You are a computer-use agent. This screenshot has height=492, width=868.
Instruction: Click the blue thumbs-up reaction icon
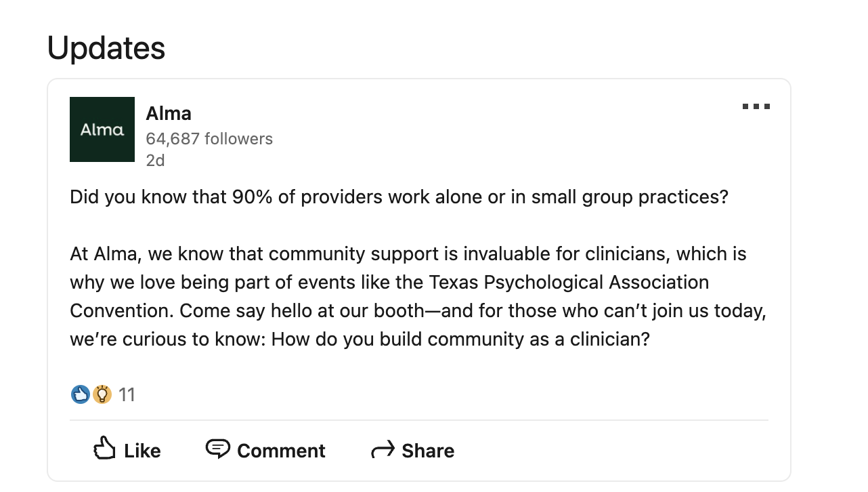click(x=81, y=394)
